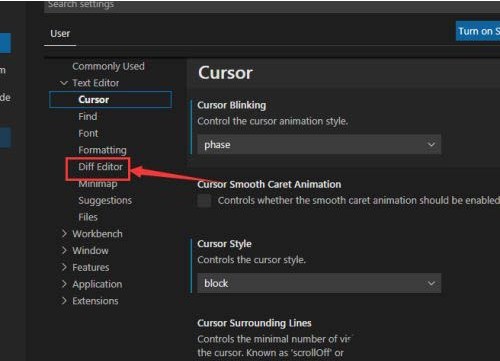Expand the Extensions section chevron
Screen dimensions: 500x361
[x=64, y=301]
